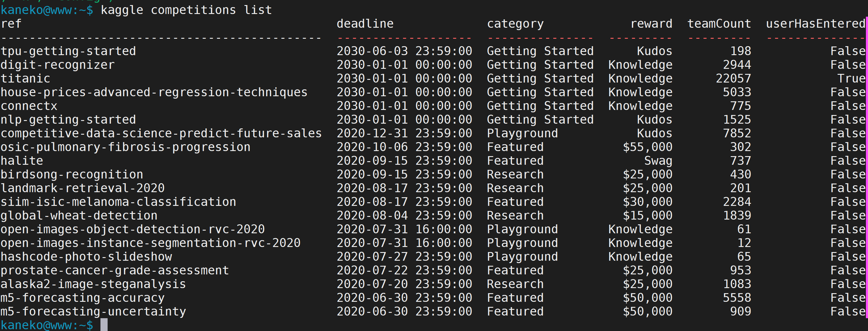Click team count '909'
The height and width of the screenshot is (331, 868).
pos(741,311)
